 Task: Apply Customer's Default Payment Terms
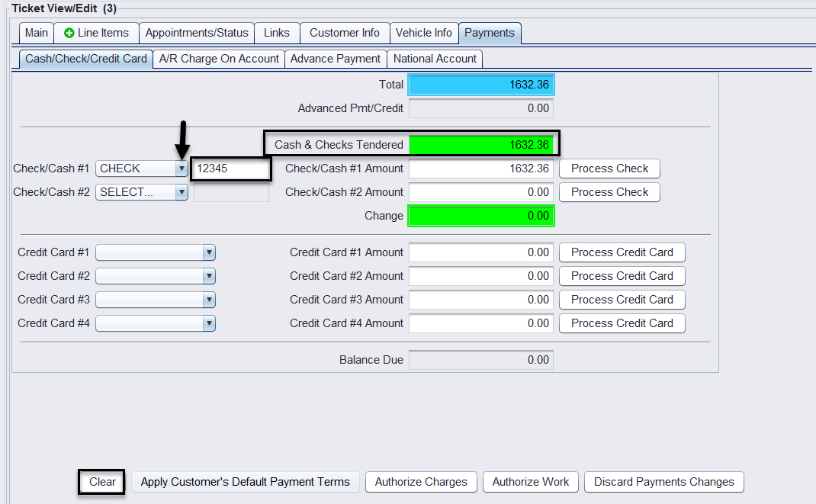[245, 482]
